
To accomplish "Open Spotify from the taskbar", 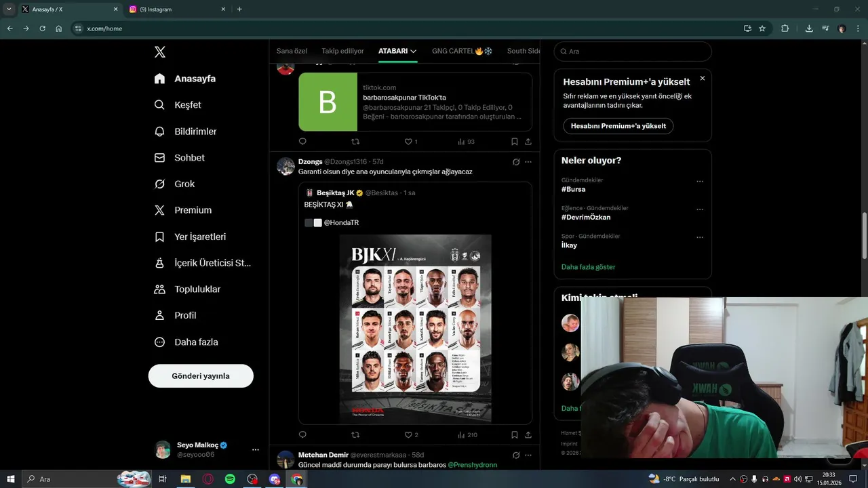I will point(230,479).
